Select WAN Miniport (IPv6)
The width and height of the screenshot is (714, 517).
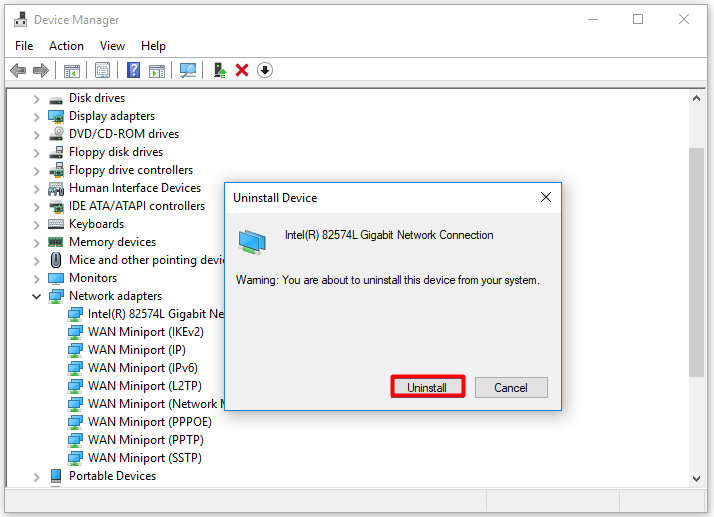coord(143,368)
